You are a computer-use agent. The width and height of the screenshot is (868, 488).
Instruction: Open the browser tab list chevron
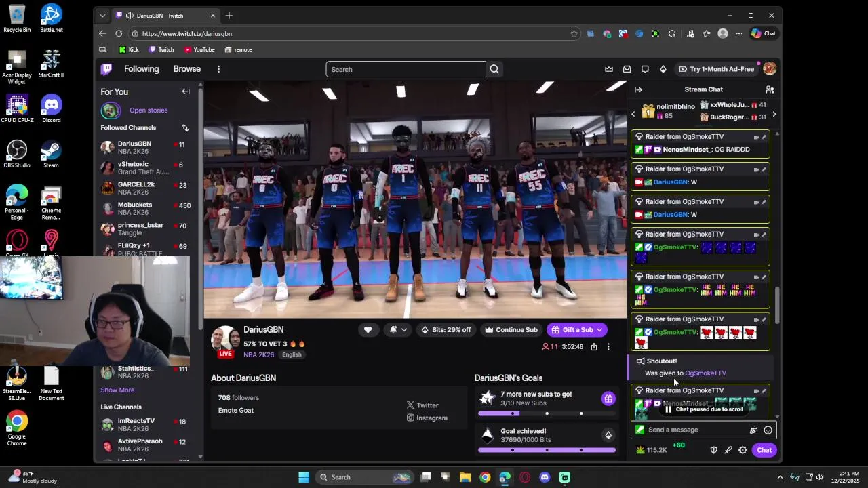coord(102,15)
